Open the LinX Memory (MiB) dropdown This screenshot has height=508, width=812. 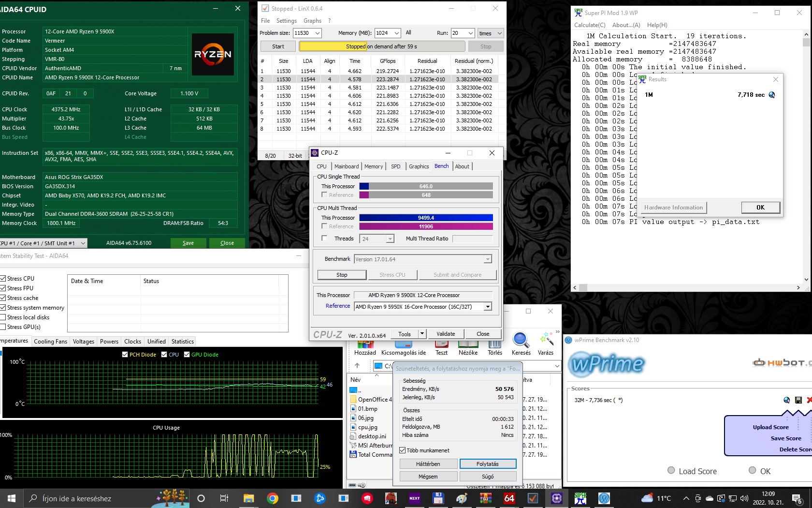397,33
